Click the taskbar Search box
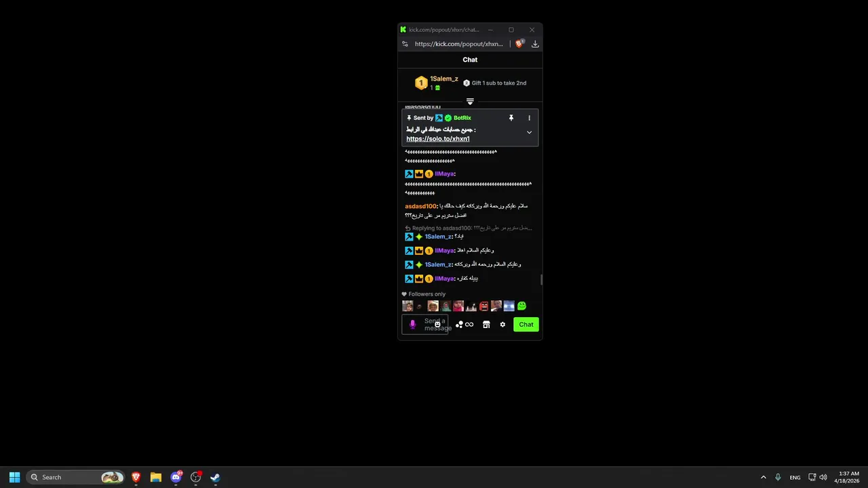The image size is (868, 488). pyautogui.click(x=77, y=477)
